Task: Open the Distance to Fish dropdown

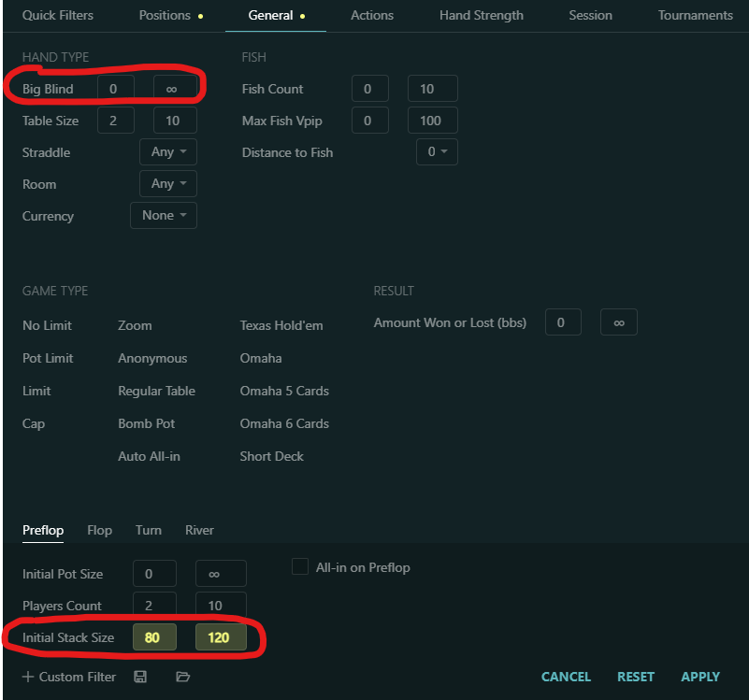Action: [x=437, y=152]
